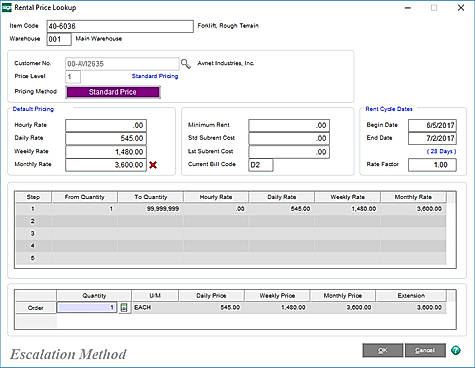475x368 pixels.
Task: Minimize the Rental Price Lookup window
Action: (x=408, y=8)
